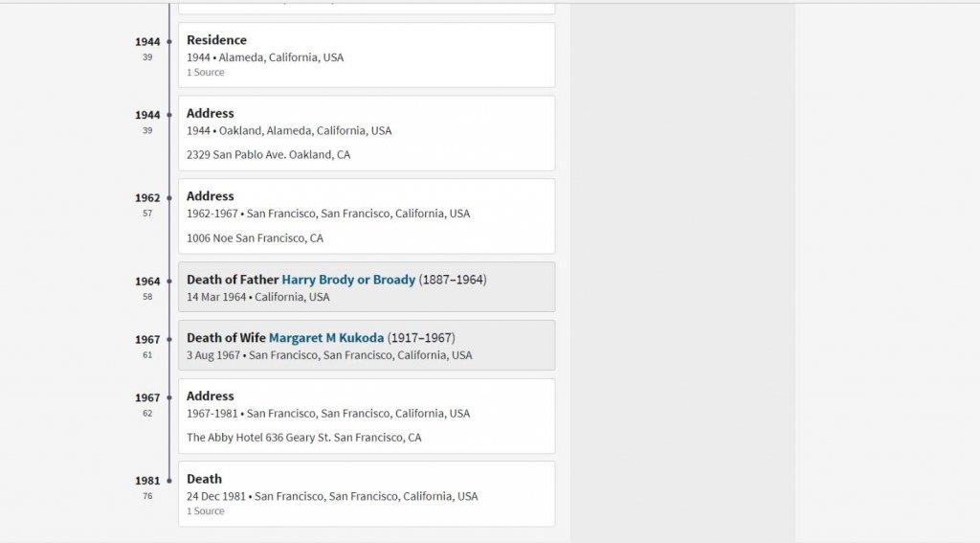
Task: Select timeline dot beside the Oakland Address event
Action: pyautogui.click(x=169, y=115)
